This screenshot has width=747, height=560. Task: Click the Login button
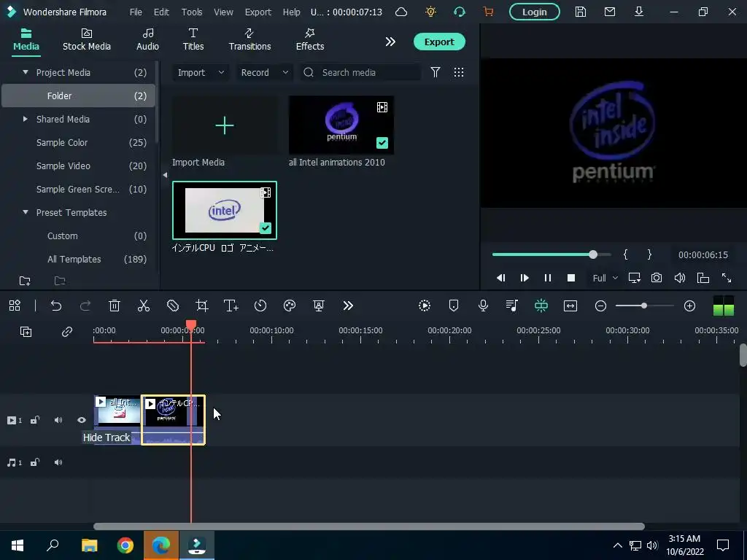tap(535, 12)
